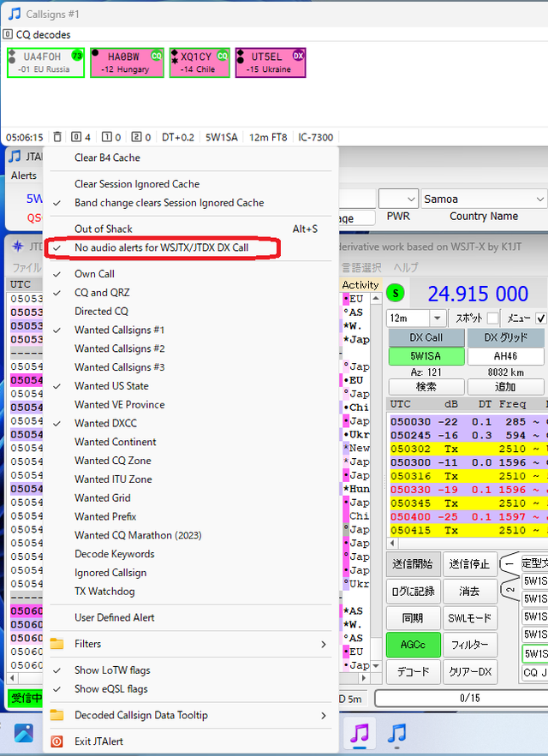Screen dimensions: 548x756
Task: Click the Exit JTAlert power icon
Action: tap(57, 741)
